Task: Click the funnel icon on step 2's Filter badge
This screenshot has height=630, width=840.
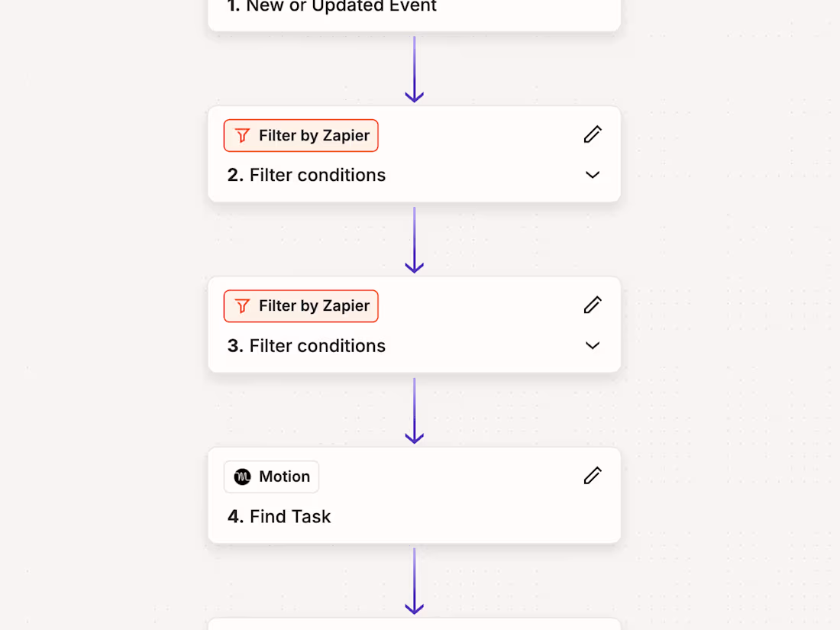Action: 242,134
